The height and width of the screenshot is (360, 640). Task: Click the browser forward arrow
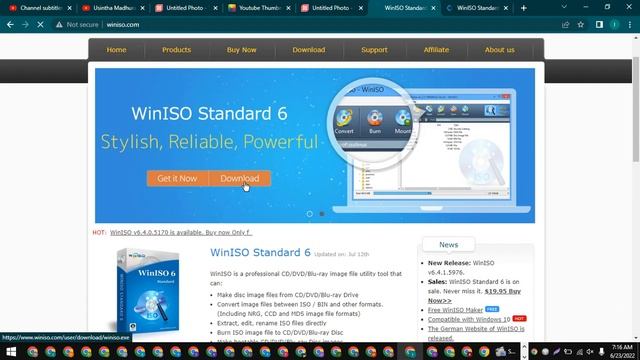(x=25, y=24)
